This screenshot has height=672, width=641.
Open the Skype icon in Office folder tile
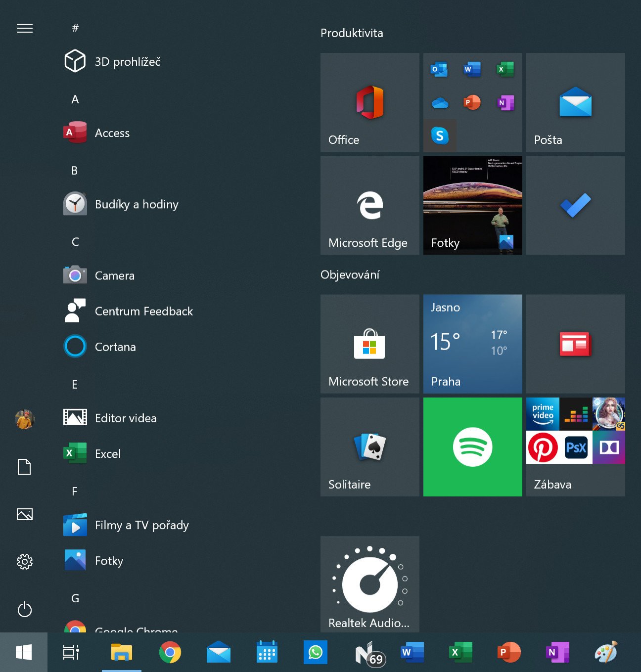440,135
